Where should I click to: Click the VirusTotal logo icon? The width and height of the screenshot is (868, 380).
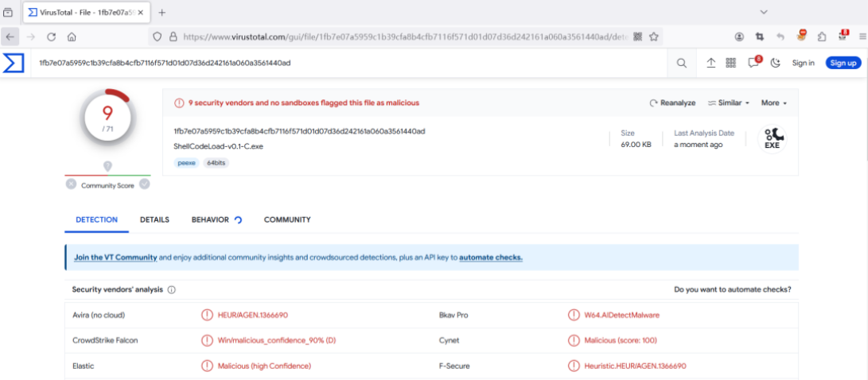[x=13, y=63]
